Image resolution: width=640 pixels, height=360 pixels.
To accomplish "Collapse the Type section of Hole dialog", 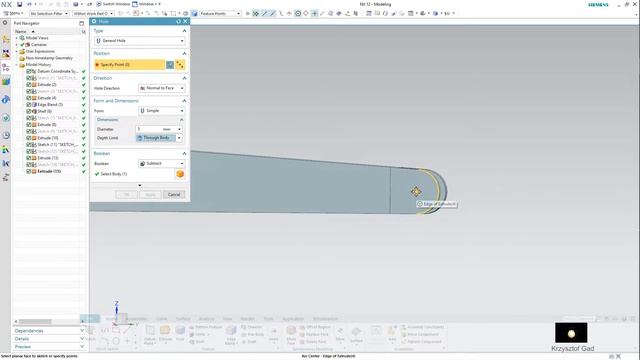I will click(184, 31).
